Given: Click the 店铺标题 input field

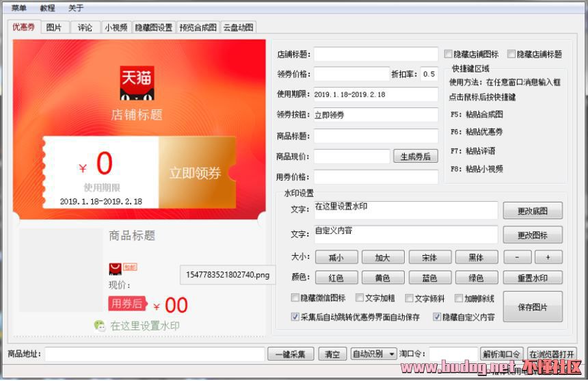Looking at the screenshot, I should 376,54.
